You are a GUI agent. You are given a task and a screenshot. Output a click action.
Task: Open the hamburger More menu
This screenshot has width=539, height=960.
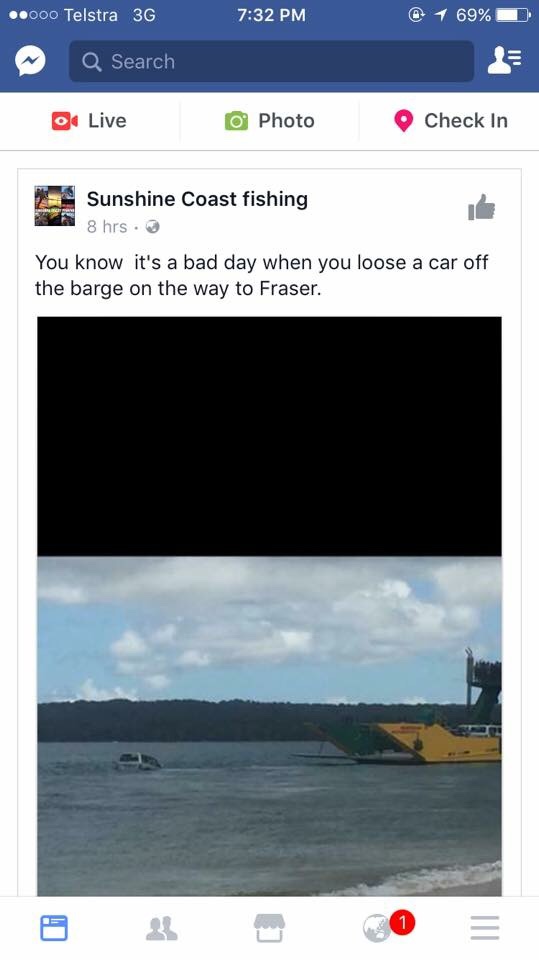485,928
